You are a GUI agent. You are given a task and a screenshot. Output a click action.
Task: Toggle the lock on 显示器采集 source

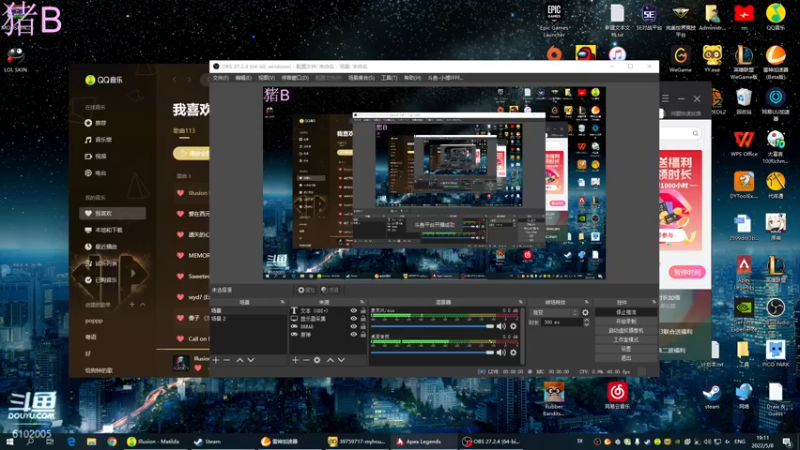pos(363,318)
